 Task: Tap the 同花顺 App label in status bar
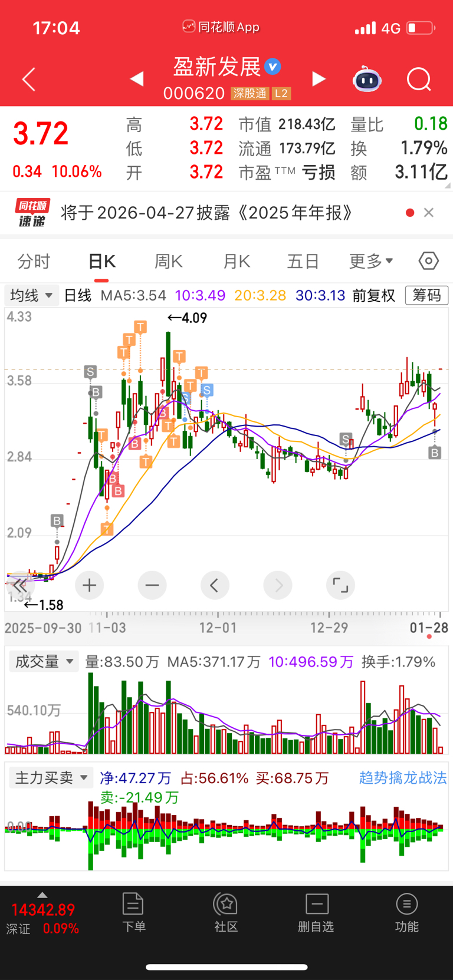[x=222, y=27]
